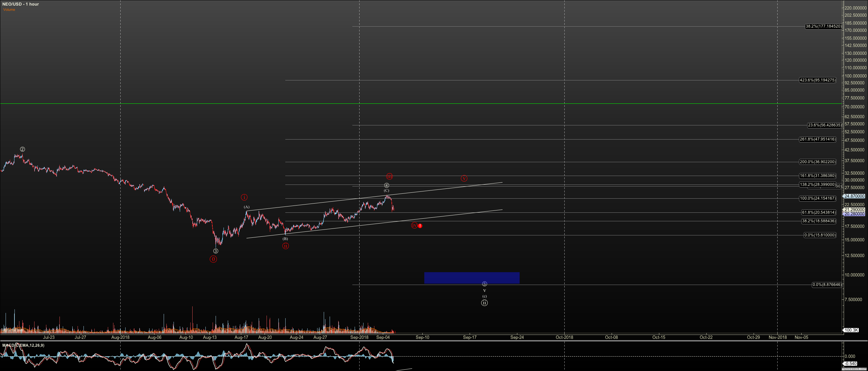
Task: Click the Oct-2018 date on time axis
Action: tap(564, 337)
